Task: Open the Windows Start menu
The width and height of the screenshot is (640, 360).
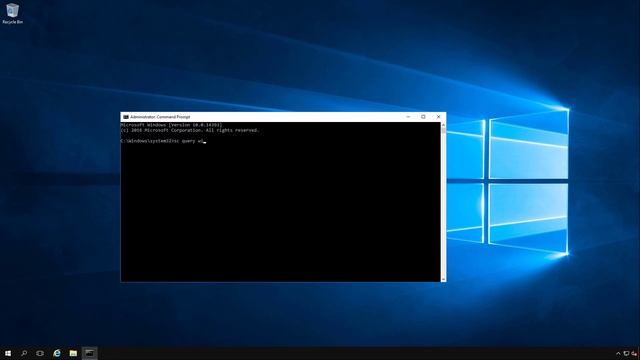Action: 8,353
